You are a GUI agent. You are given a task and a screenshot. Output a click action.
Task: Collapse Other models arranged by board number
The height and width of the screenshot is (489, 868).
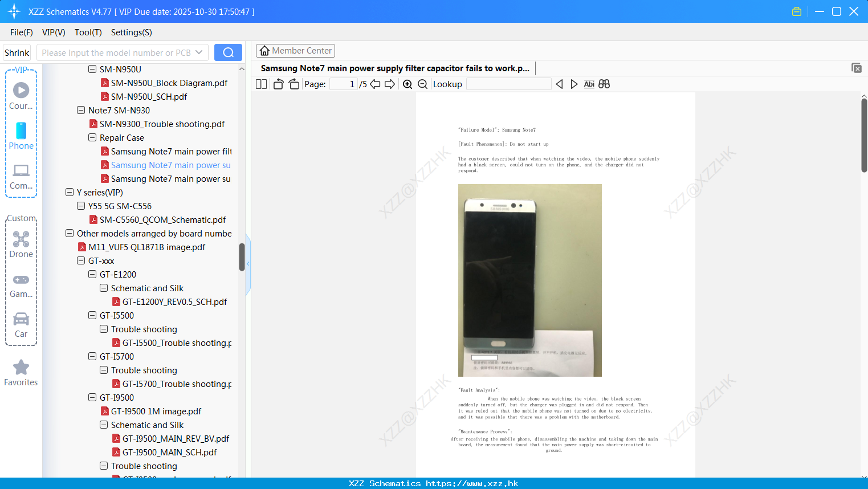click(x=70, y=233)
